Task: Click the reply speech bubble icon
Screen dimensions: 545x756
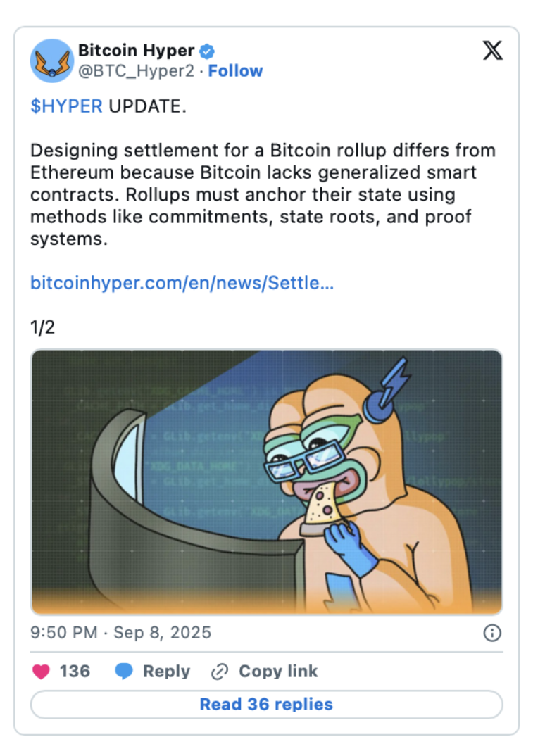Action: (125, 672)
